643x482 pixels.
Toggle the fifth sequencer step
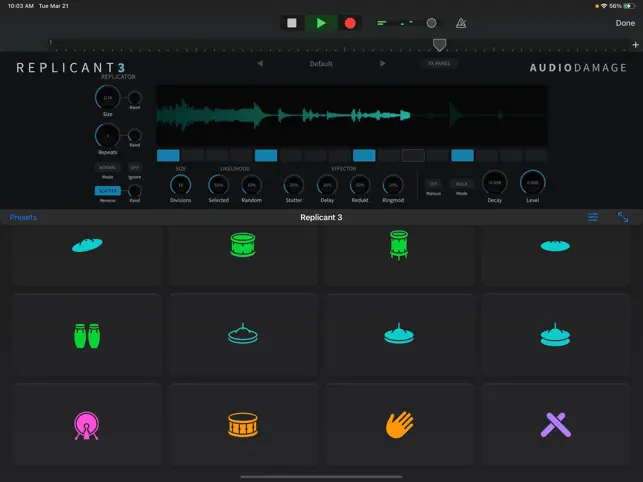click(x=266, y=155)
